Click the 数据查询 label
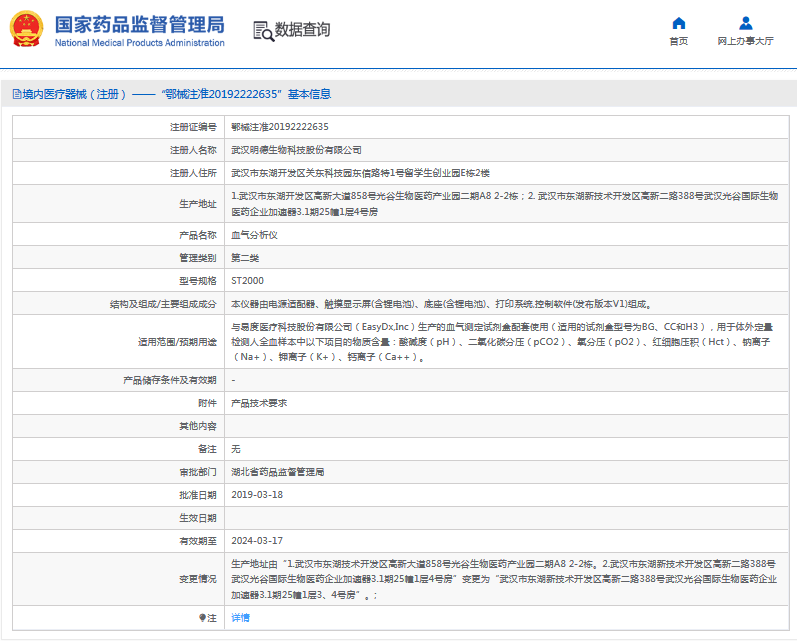Image resolution: width=797 pixels, height=641 pixels. coord(302,29)
